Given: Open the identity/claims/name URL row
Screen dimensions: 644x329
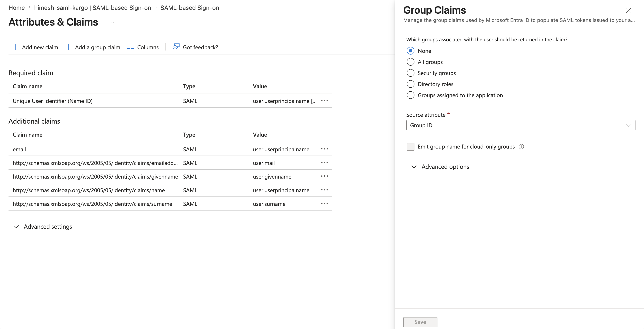Looking at the screenshot, I should pyautogui.click(x=170, y=190).
